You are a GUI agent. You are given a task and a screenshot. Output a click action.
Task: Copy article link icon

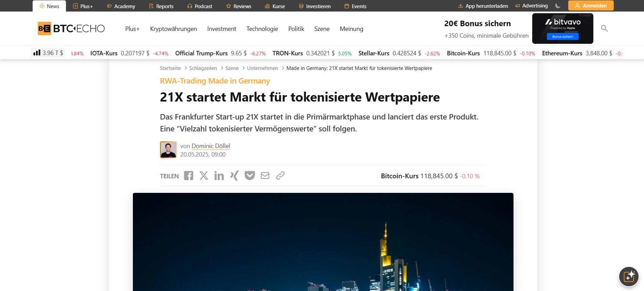point(280,176)
